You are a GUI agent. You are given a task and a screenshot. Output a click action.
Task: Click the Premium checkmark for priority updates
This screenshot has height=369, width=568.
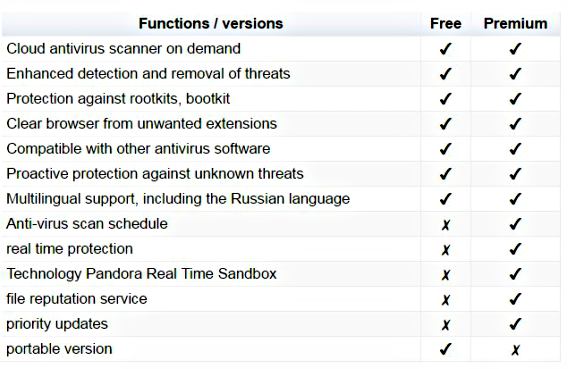tap(515, 324)
